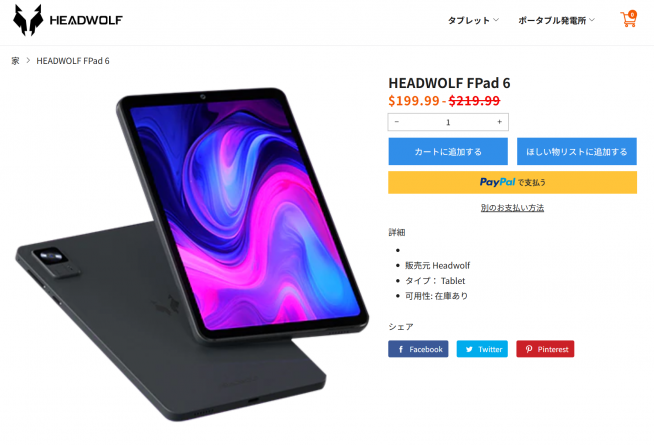Go to the 家 breadcrumb home link
The width and height of the screenshot is (654, 445).
(15, 61)
